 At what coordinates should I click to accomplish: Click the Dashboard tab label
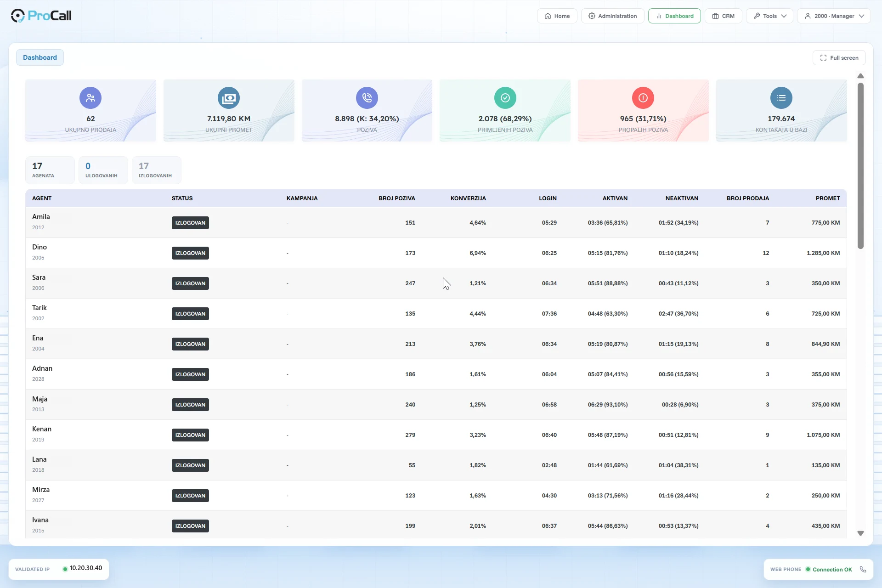coord(40,57)
